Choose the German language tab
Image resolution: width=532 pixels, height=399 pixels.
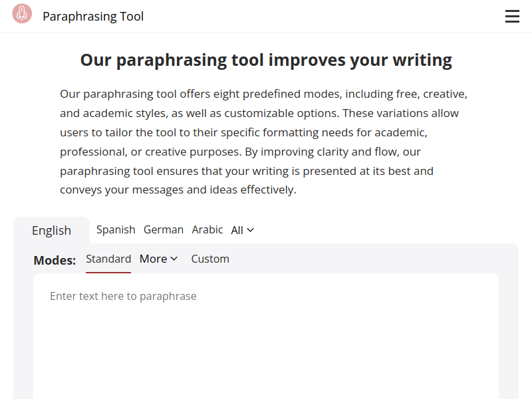(x=164, y=229)
